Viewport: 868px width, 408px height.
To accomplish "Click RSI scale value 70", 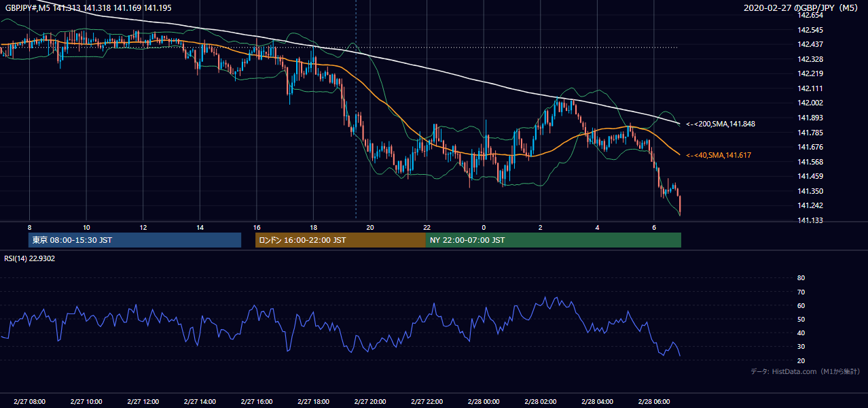I will point(801,292).
